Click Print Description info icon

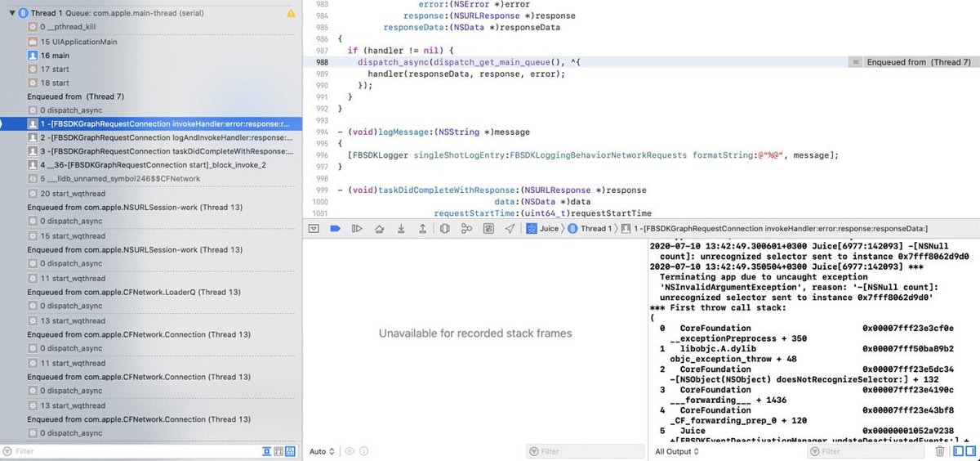tap(365, 451)
